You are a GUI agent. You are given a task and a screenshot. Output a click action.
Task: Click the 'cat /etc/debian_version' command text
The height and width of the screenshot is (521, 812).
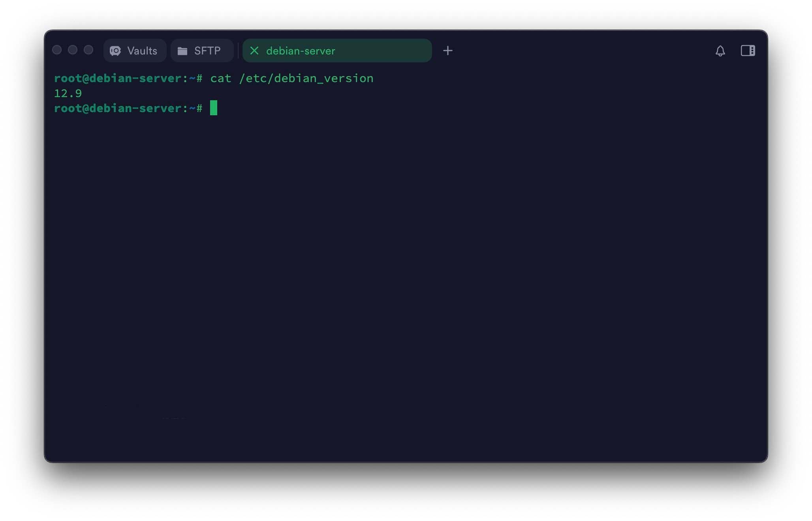click(292, 79)
